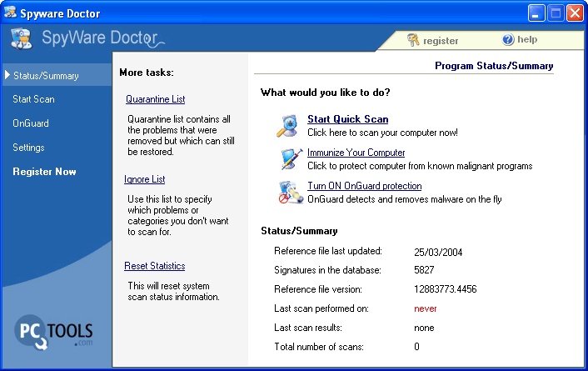
Task: Click the 'More tasks:' heading
Action: click(x=147, y=73)
